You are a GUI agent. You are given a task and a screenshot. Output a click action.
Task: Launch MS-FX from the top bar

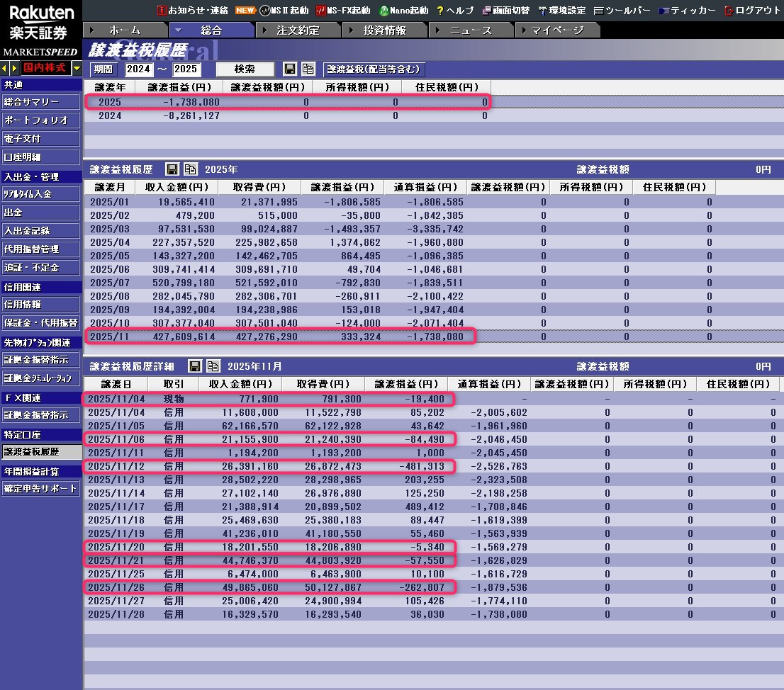(343, 11)
